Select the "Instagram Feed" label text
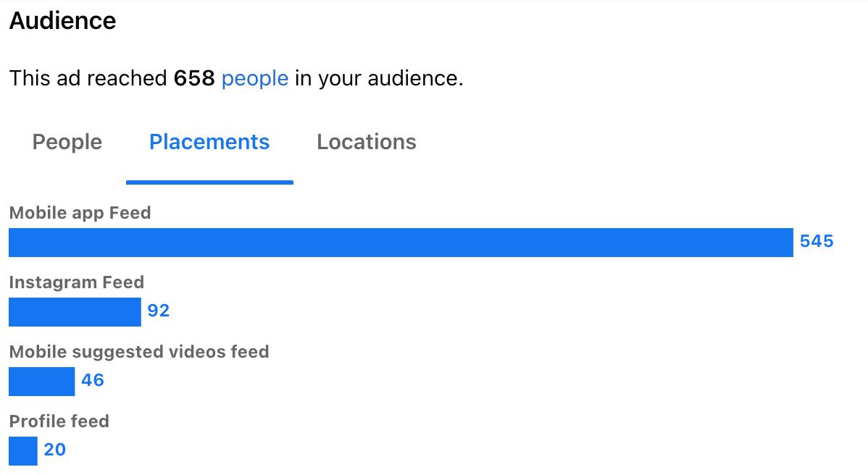Screen dimensions: 868x475 pyautogui.click(x=77, y=282)
